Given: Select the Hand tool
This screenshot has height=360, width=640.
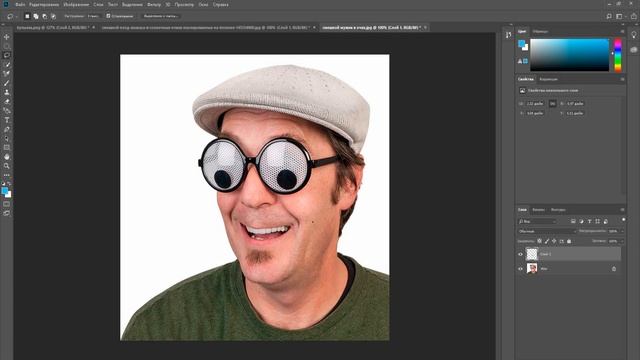Looking at the screenshot, I should (7, 157).
